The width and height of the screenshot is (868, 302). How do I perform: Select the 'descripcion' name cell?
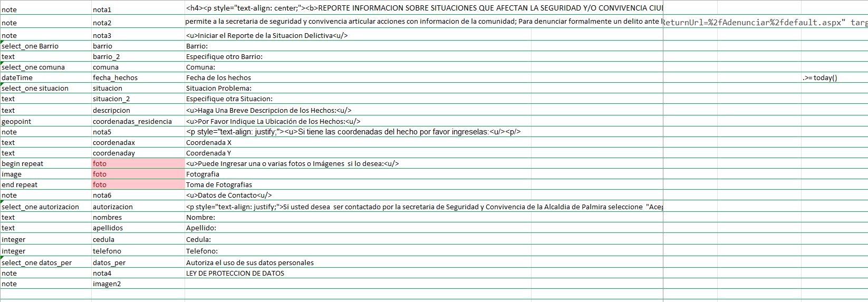(138, 110)
